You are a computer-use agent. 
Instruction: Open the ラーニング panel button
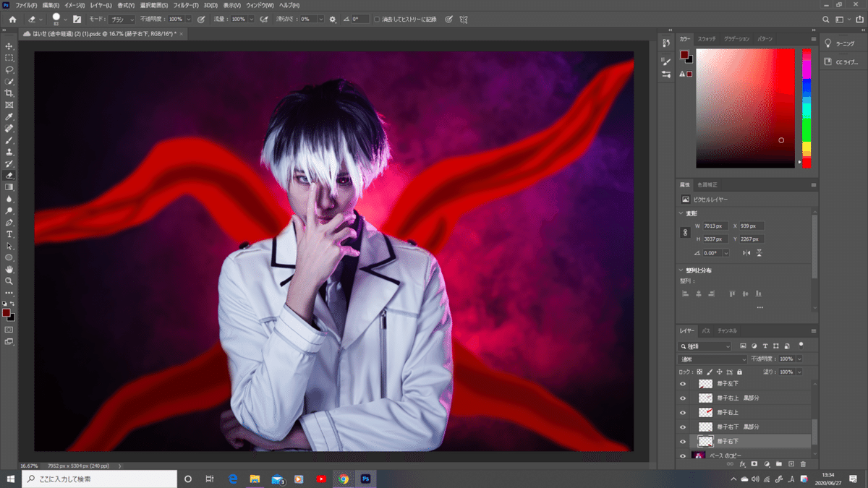coord(843,43)
